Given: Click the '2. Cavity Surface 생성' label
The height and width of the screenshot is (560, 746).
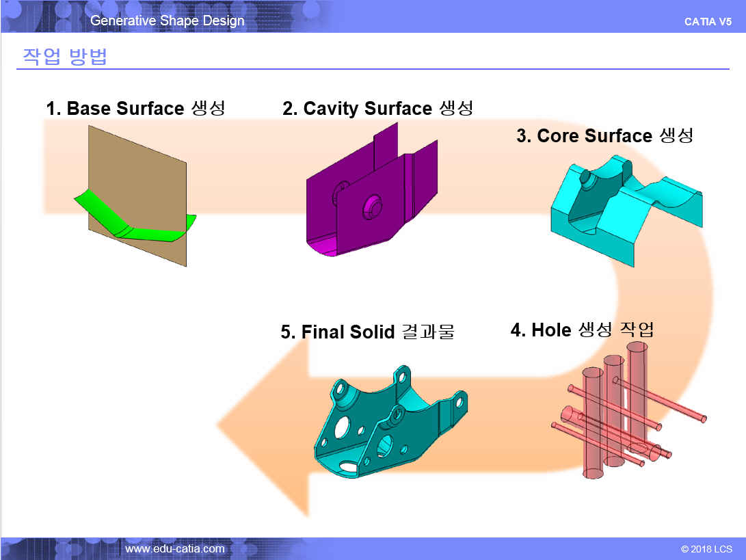Looking at the screenshot, I should coord(377,108).
